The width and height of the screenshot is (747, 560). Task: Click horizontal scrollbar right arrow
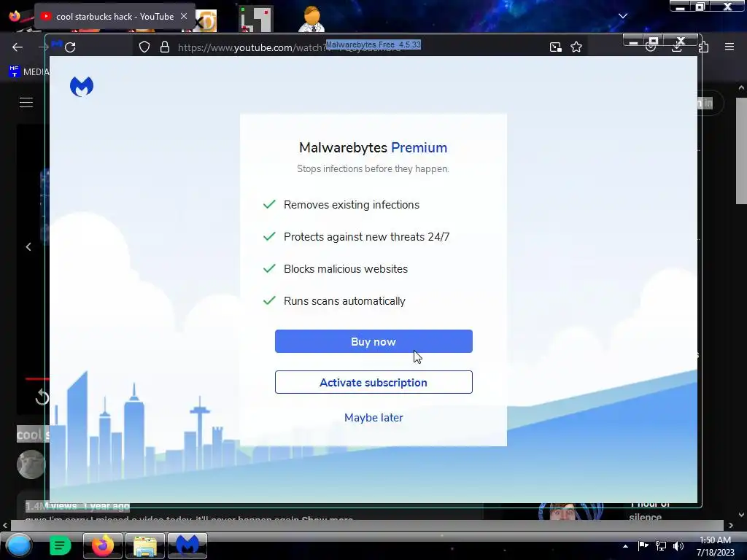pos(731,525)
